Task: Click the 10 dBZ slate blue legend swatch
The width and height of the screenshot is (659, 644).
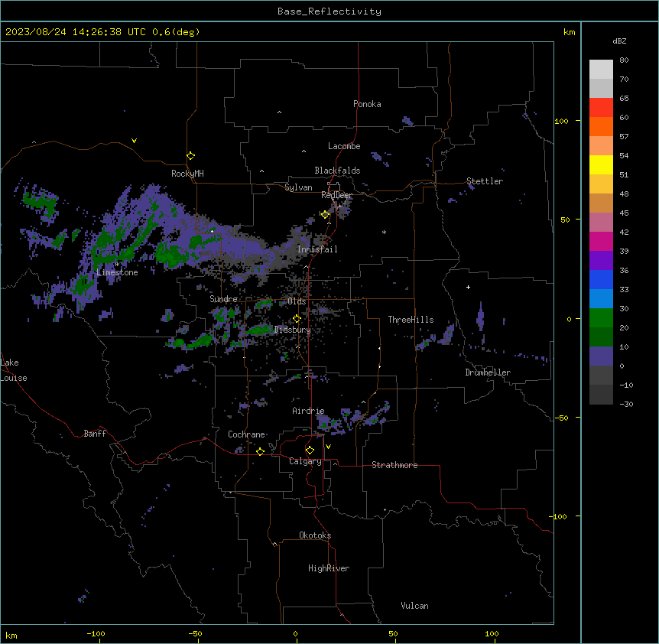Action: tap(601, 356)
